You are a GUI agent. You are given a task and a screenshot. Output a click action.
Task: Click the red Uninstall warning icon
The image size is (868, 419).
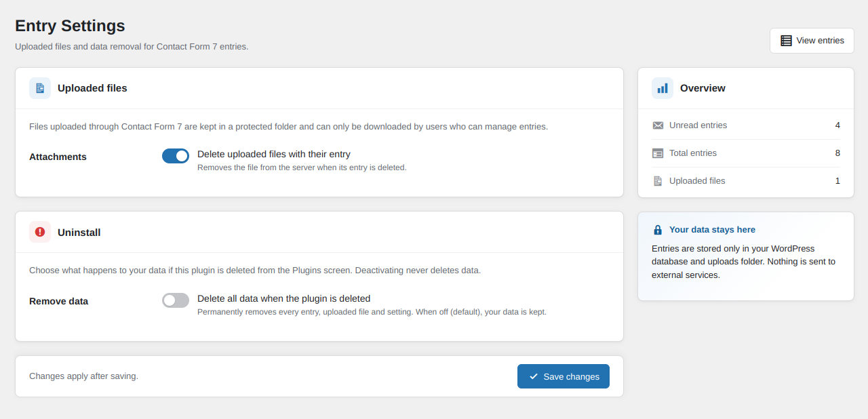click(x=40, y=232)
